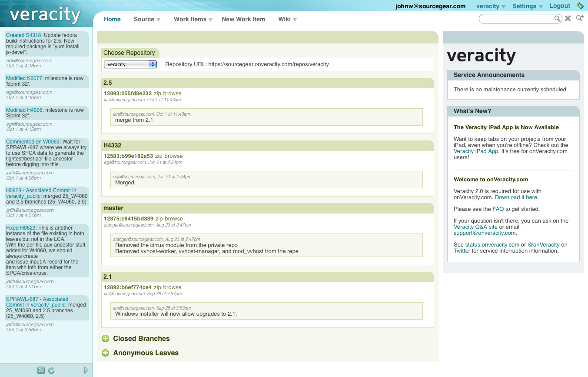Click the green plus icon beside Anonymous Leaves

(x=105, y=353)
